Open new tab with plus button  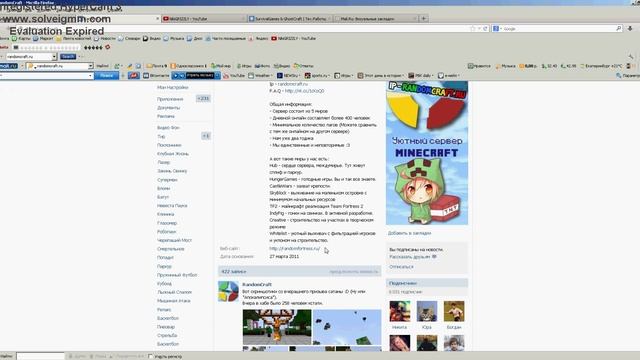click(423, 18)
